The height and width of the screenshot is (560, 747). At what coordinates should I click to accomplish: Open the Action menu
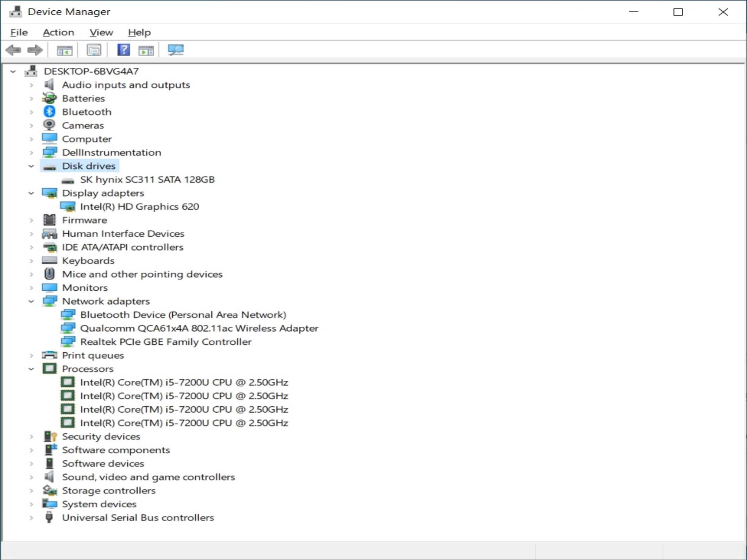[58, 32]
